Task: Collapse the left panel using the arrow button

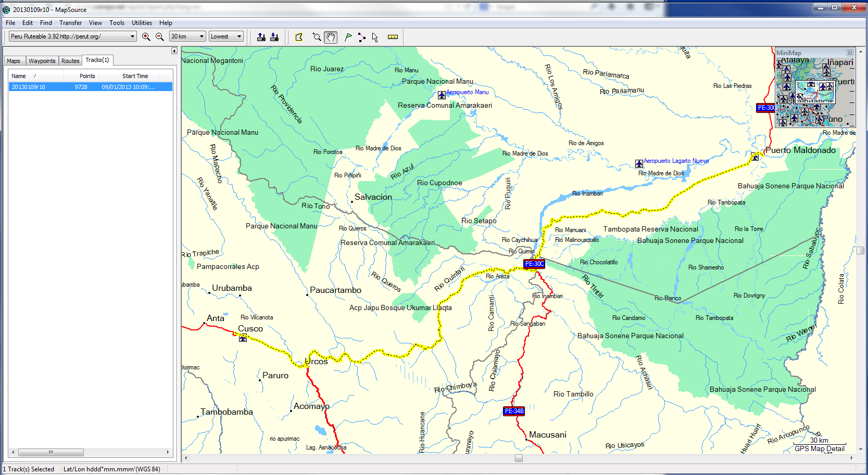Action: 174,51
